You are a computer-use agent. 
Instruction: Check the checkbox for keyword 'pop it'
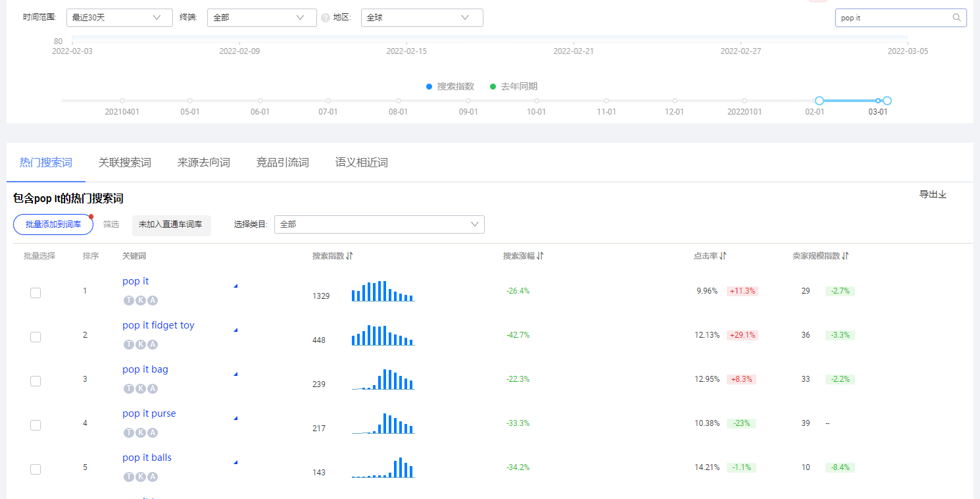(35, 292)
